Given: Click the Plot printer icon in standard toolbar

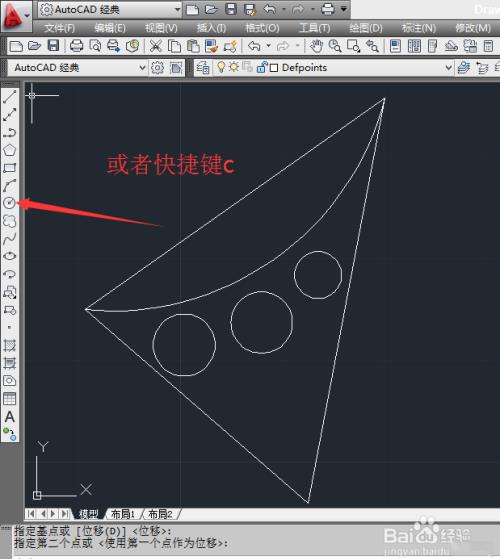Looking at the screenshot, I should pos(76,46).
